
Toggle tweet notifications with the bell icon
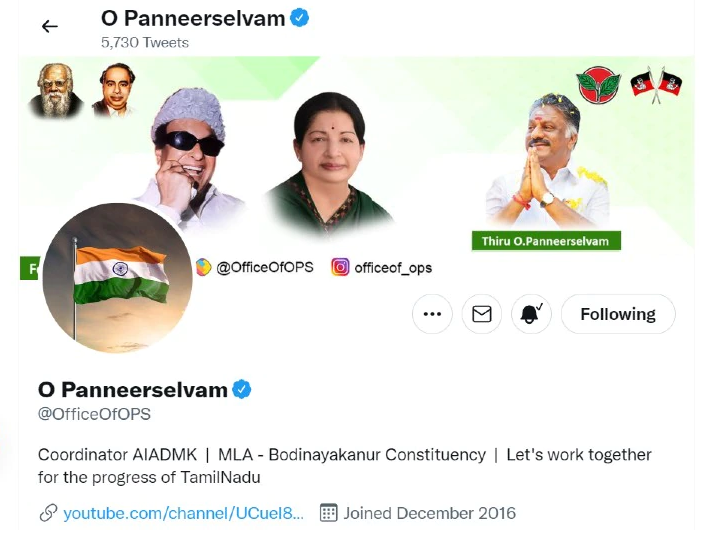pos(531,314)
